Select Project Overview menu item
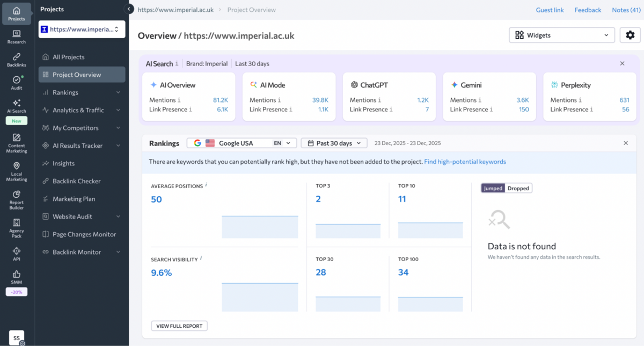The image size is (644, 346). [82, 75]
